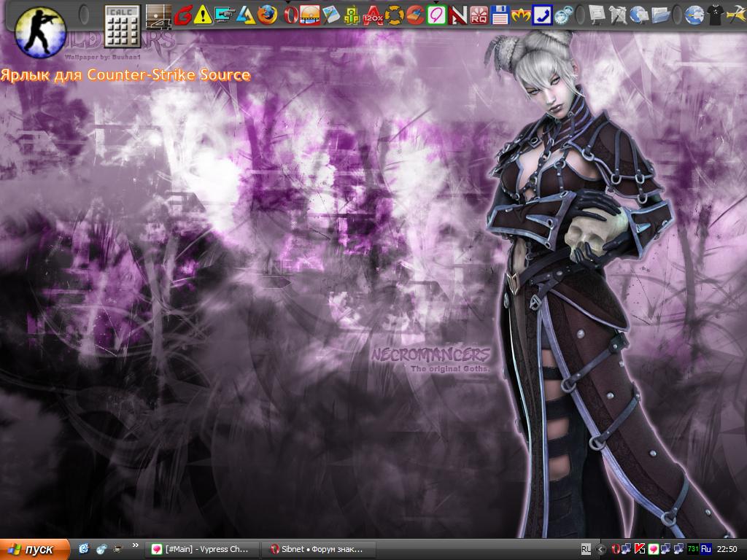Open the пуск Start button
Viewport: 747px width, 560px height.
click(x=34, y=549)
